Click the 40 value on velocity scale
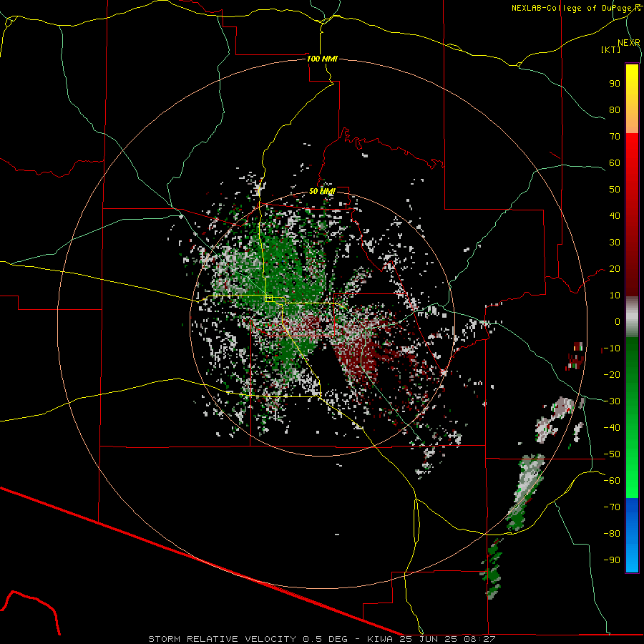 615,216
